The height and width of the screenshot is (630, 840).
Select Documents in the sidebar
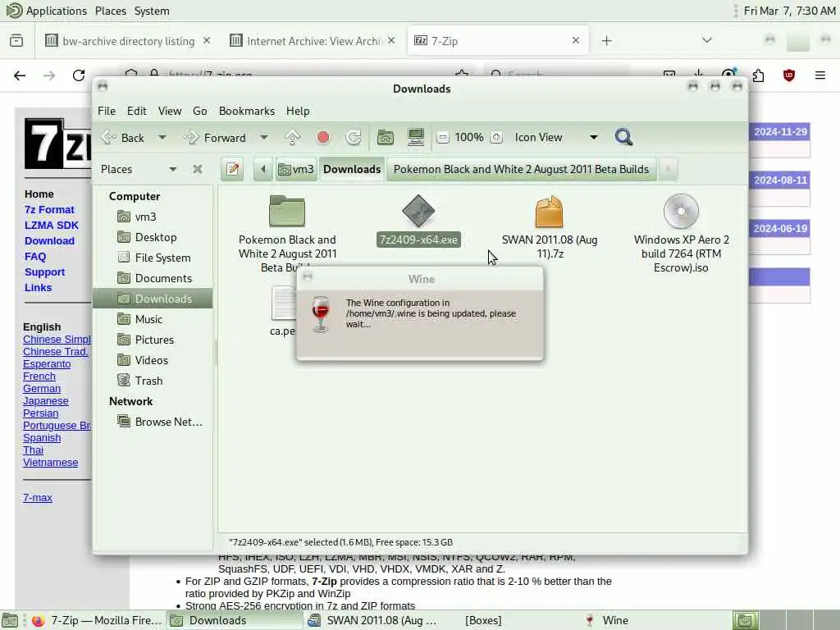coord(153,278)
